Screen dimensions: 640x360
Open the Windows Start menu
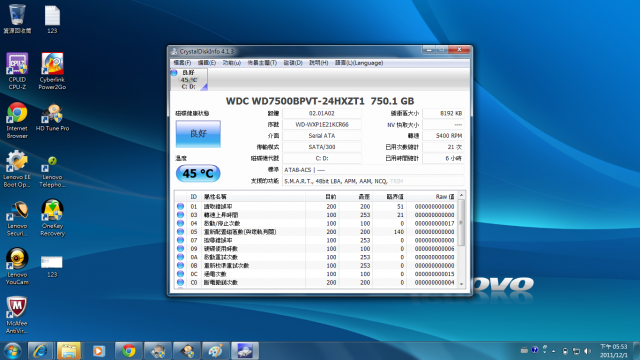point(12,351)
